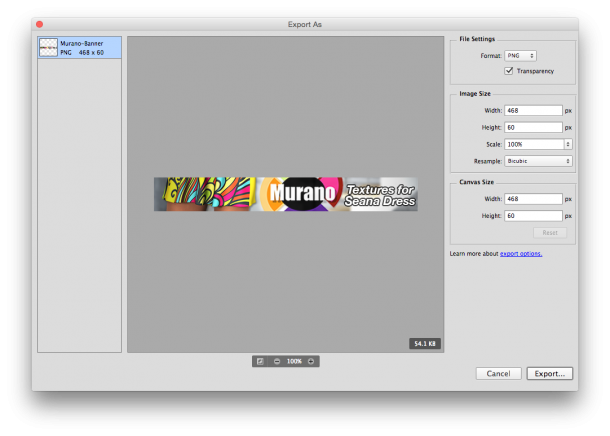
Task: Cancel the Export As dialog
Action: (498, 373)
